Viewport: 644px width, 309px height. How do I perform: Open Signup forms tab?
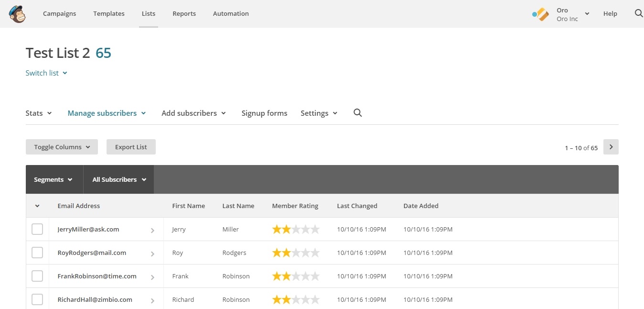[264, 113]
